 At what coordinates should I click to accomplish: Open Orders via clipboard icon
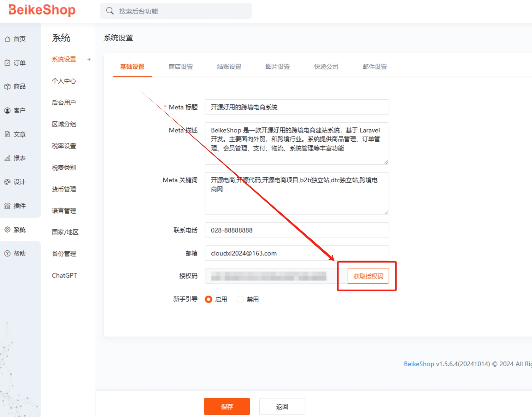click(x=7, y=63)
